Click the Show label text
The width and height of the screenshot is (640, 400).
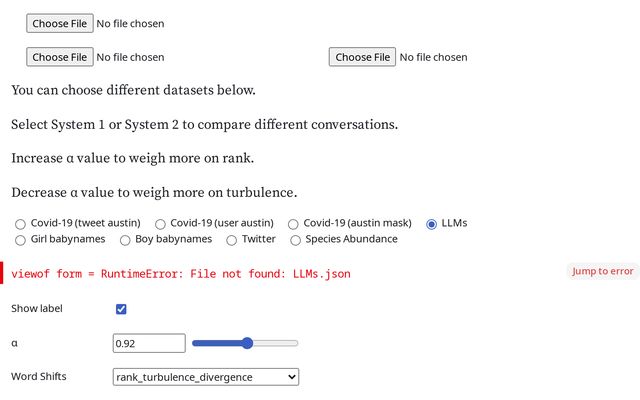tap(37, 309)
